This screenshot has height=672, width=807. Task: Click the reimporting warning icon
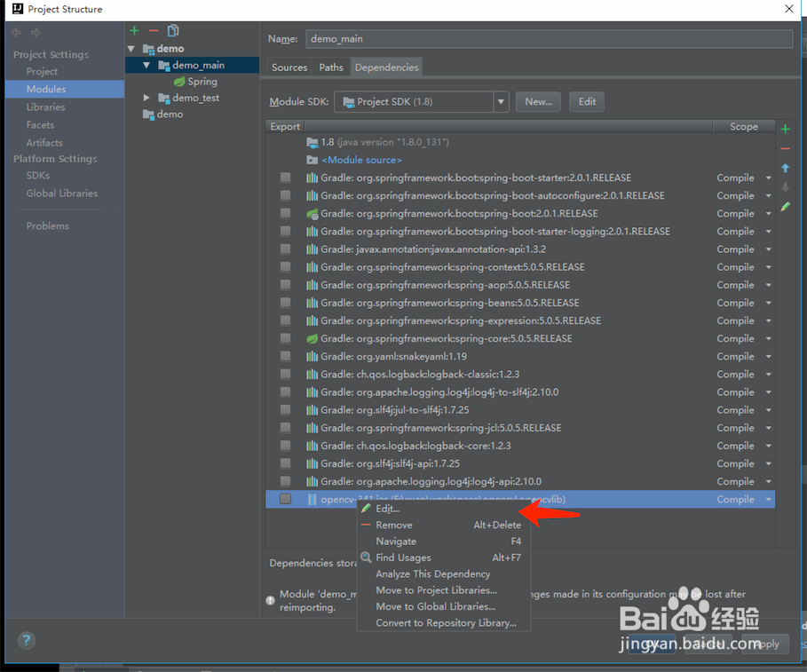pos(270,600)
